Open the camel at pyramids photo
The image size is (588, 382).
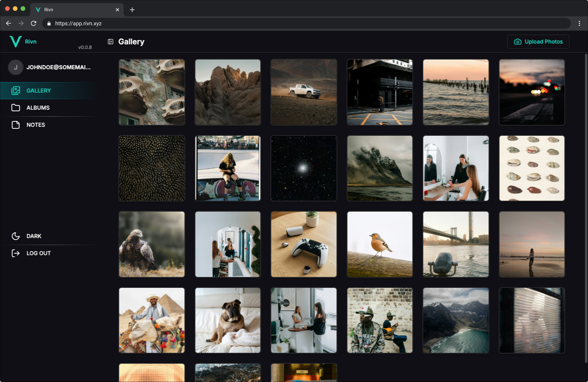pyautogui.click(x=152, y=320)
